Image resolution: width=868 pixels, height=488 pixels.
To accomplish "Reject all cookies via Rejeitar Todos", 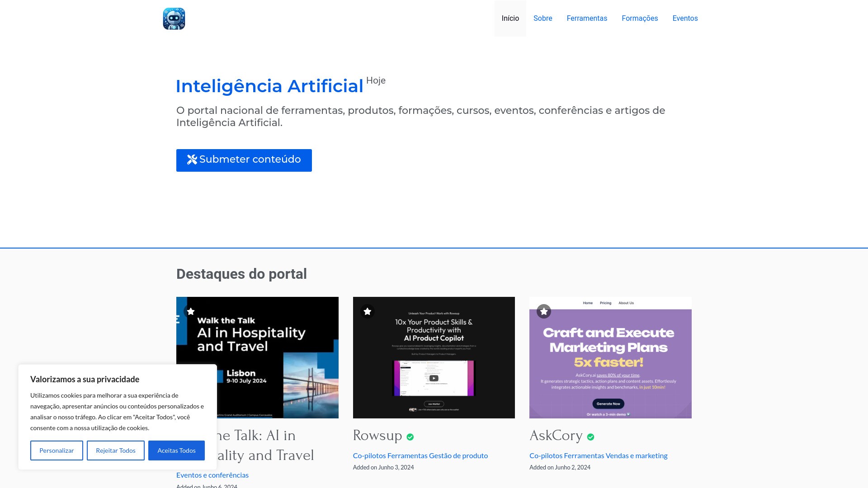I will pyautogui.click(x=115, y=450).
